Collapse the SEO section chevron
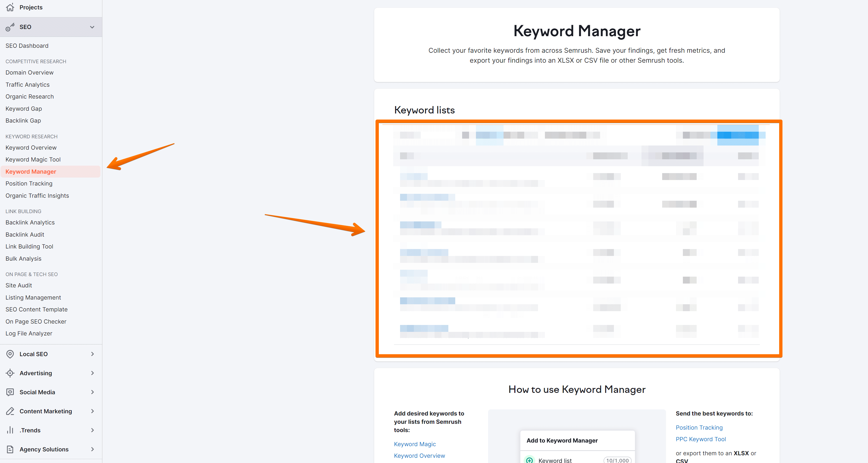Viewport: 868px width, 463px height. click(92, 27)
